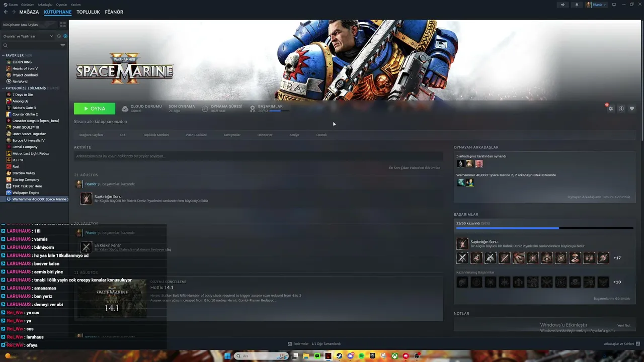Open Puan Dükkânı link
Image resolution: width=644 pixels, height=362 pixels.
coord(196,135)
